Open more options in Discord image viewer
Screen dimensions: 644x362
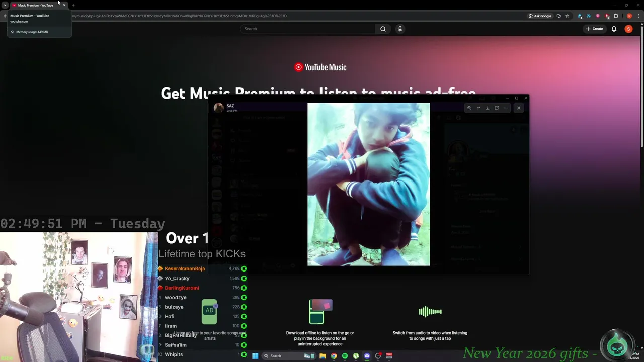click(506, 108)
